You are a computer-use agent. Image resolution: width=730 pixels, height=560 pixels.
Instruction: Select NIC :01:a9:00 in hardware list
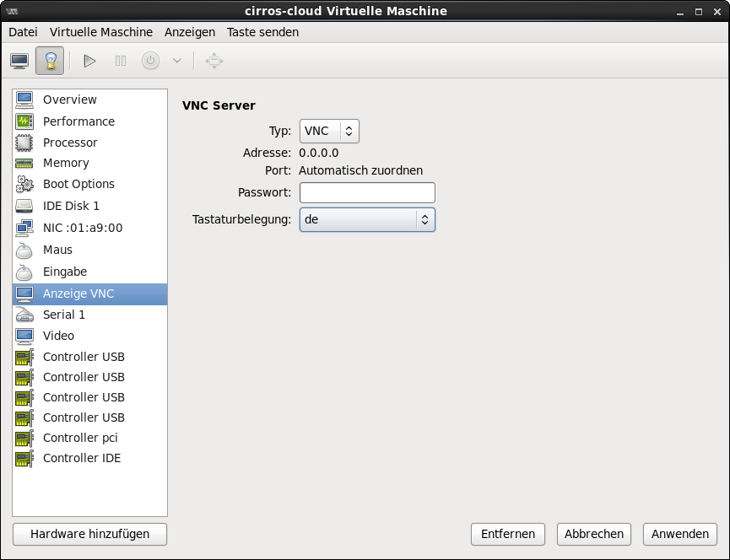(x=82, y=228)
